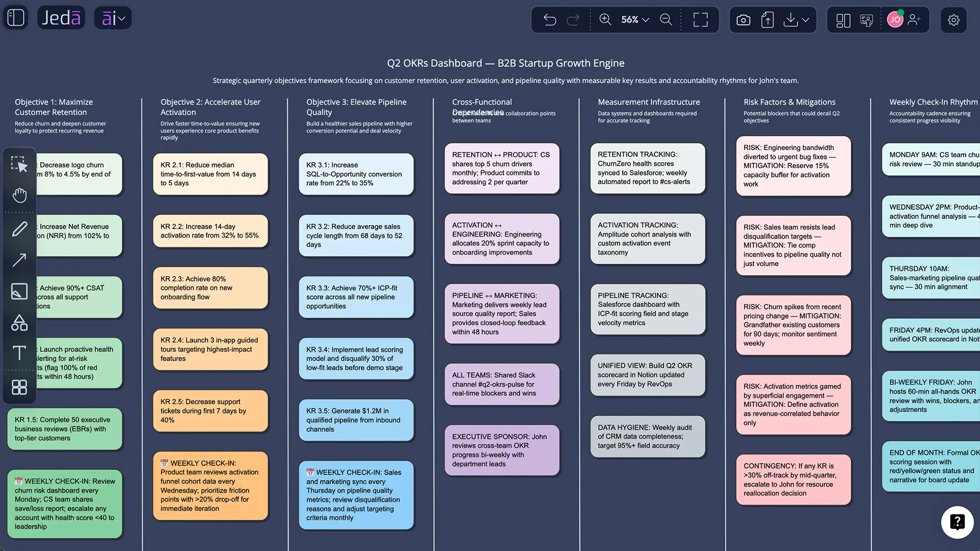Select the ALL TEAMS Shared Slack channel card
980x551 pixels.
[x=502, y=384]
